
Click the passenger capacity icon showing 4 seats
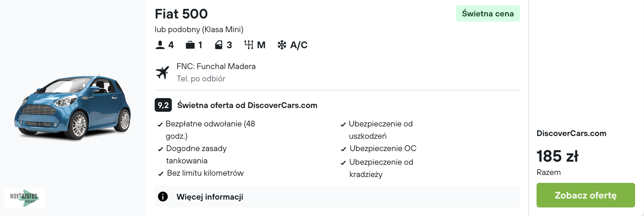point(160,44)
